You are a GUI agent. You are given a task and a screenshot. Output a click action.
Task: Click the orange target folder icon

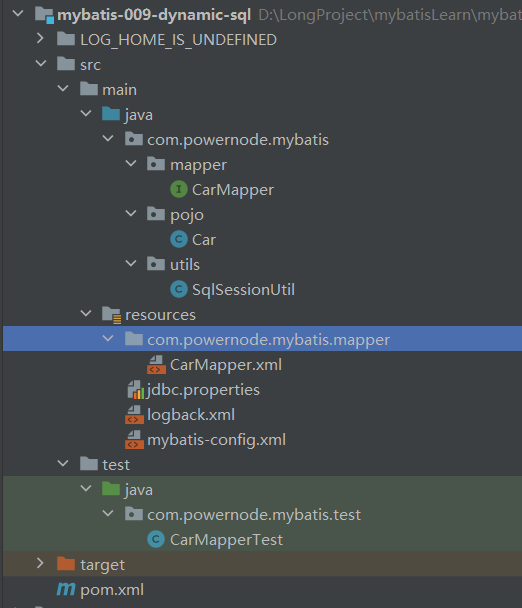coord(66,564)
